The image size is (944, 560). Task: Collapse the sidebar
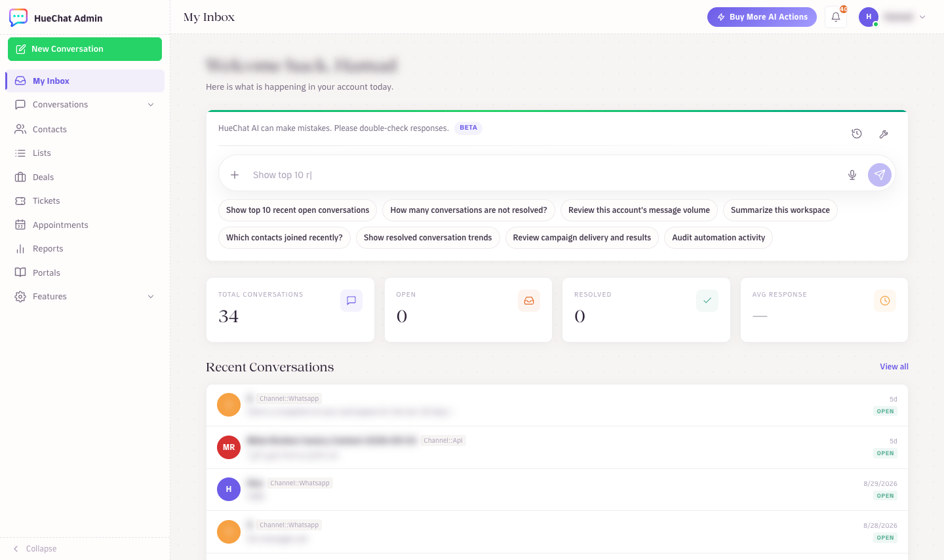tap(35, 549)
